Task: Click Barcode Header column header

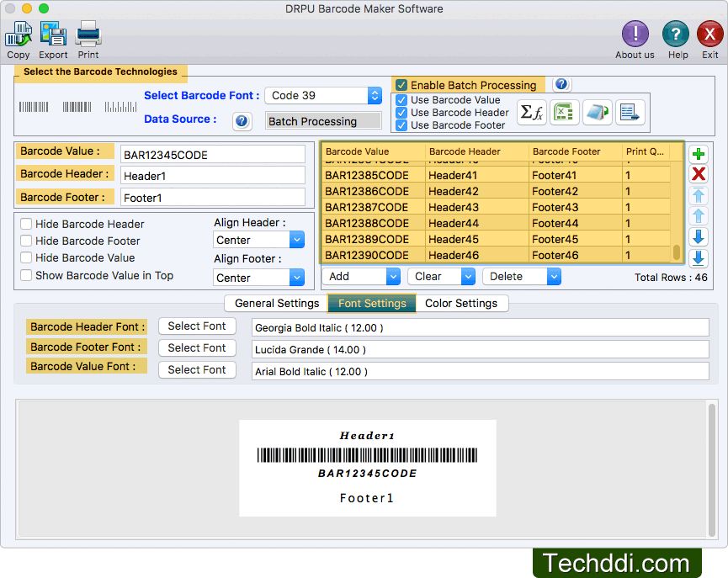Action: 477,151
